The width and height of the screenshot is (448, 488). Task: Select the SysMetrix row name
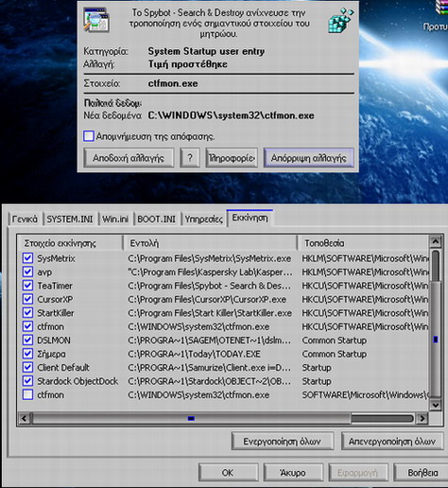(56, 258)
